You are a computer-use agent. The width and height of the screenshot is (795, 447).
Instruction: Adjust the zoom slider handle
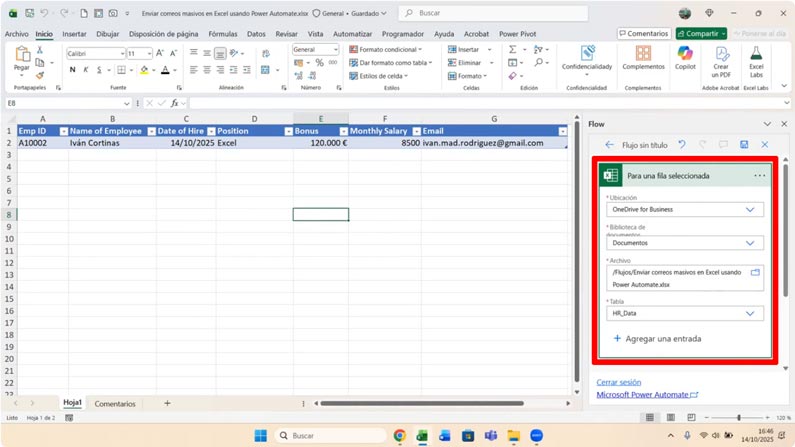[739, 417]
